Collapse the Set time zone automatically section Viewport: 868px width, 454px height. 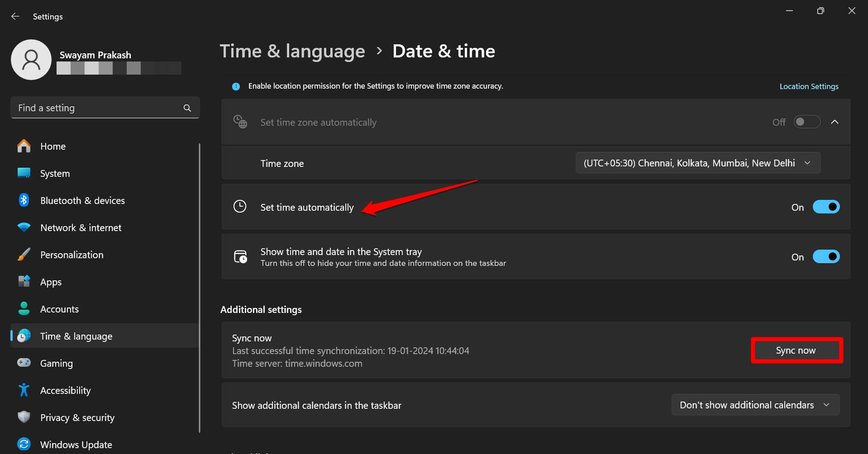(835, 122)
